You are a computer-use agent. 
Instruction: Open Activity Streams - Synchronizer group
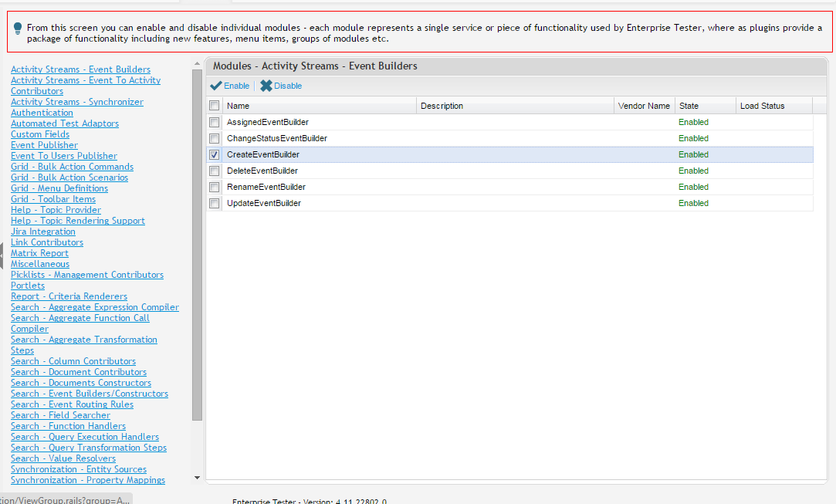pyautogui.click(x=77, y=102)
